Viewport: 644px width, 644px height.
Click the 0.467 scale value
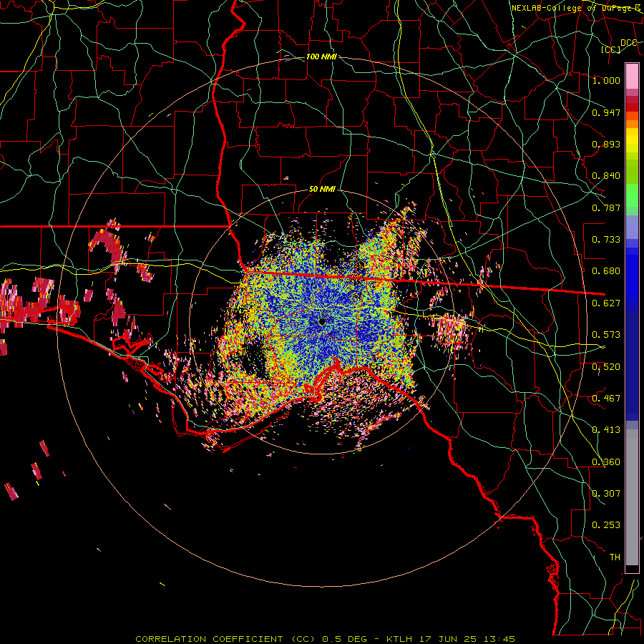[606, 399]
